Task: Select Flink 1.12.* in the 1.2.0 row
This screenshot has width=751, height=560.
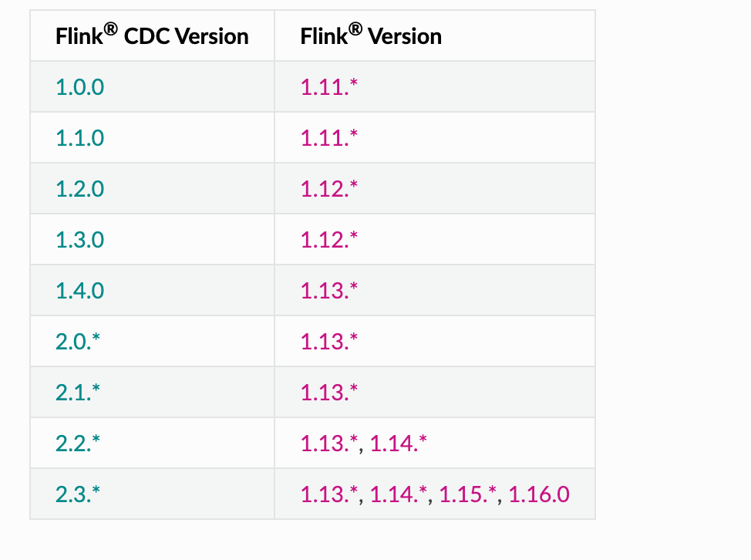Action: click(x=329, y=189)
